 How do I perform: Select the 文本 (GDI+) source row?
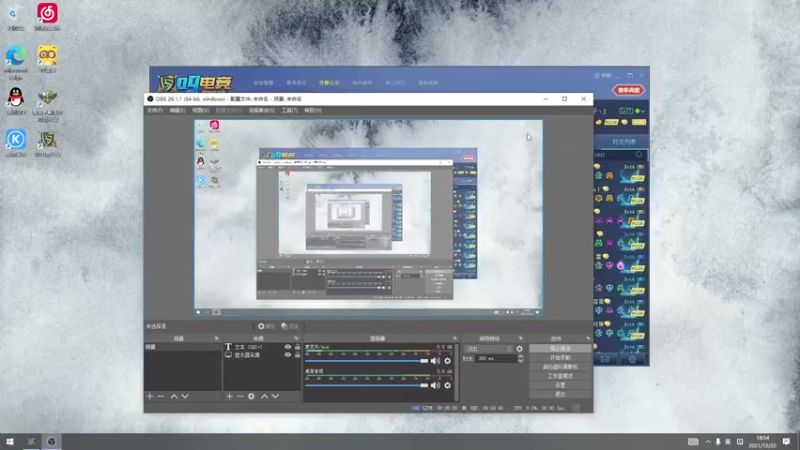click(263, 347)
